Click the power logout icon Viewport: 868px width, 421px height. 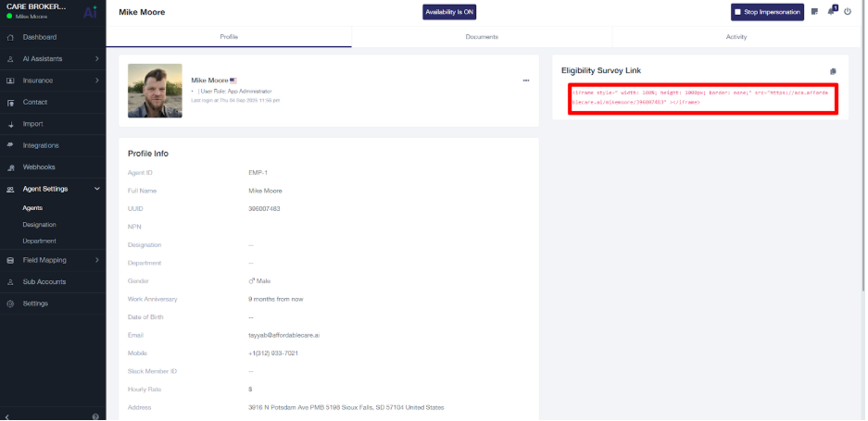click(x=848, y=12)
